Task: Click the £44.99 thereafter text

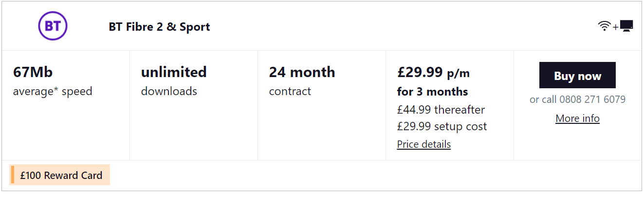Action: (x=441, y=110)
